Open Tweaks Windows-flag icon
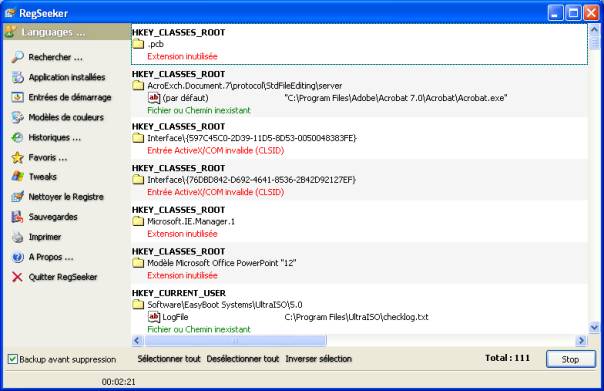604x391 pixels. click(17, 177)
